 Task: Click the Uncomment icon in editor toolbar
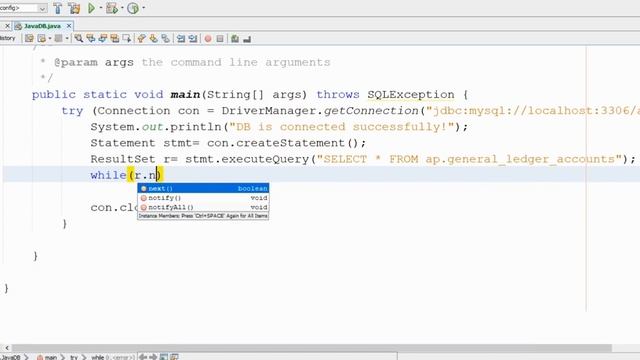click(247, 39)
